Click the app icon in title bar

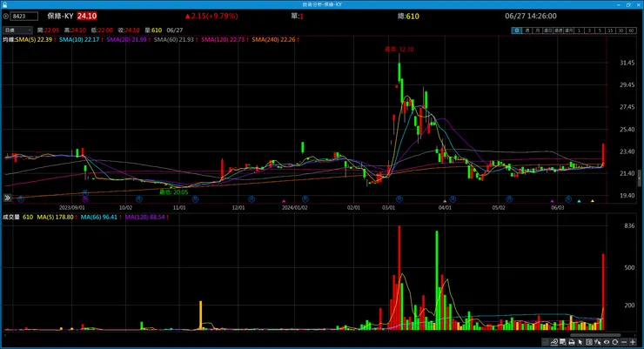pyautogui.click(x=5, y=4)
